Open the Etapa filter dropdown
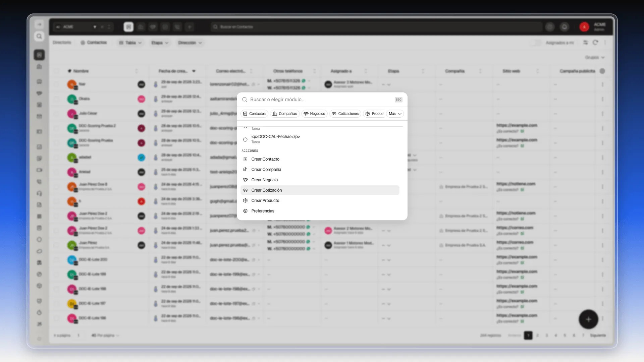 160,43
